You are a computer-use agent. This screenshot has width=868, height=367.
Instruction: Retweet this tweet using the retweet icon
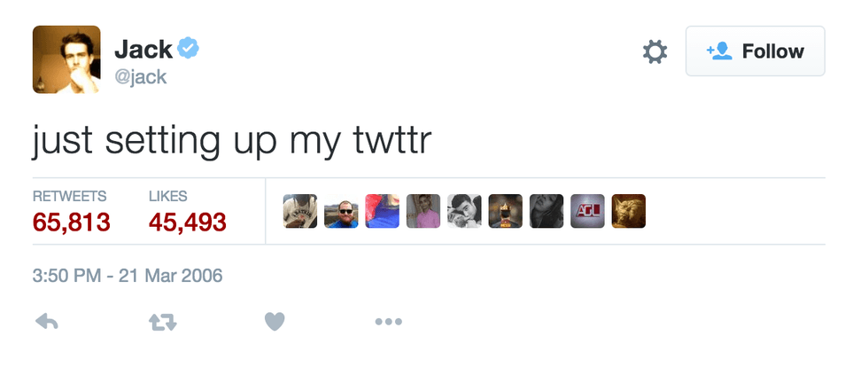(x=162, y=322)
